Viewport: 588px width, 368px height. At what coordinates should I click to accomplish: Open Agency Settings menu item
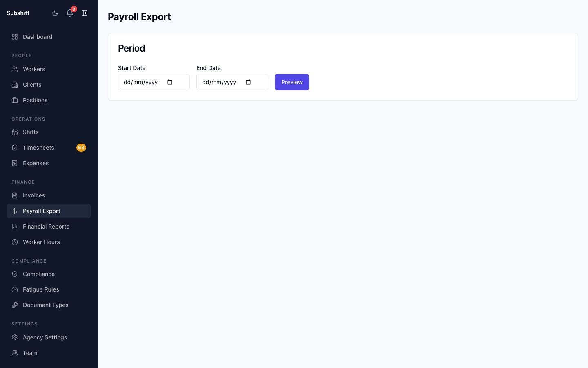pos(49,337)
